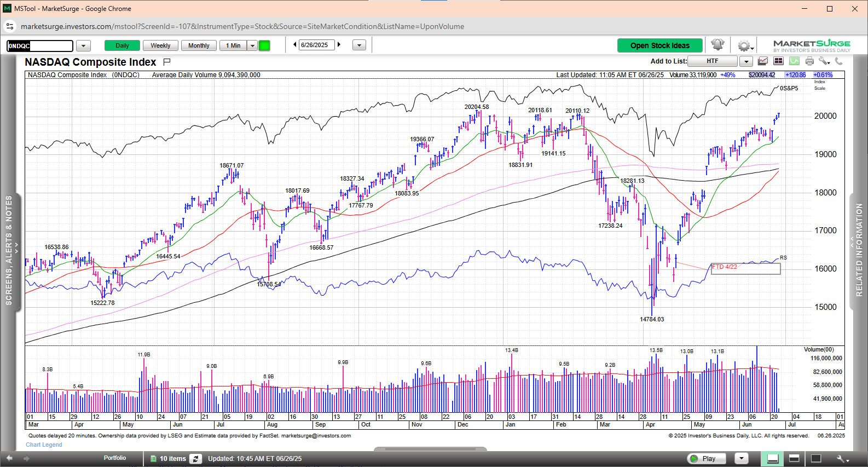Image resolution: width=868 pixels, height=467 pixels.
Task: Click the 15222.78 low price label
Action: pos(102,303)
